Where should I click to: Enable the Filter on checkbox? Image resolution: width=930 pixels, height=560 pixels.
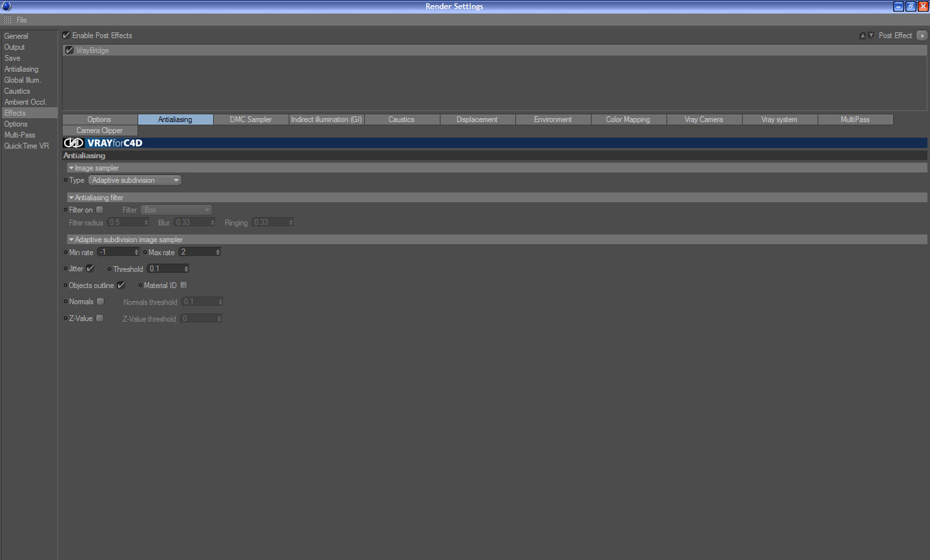coord(99,209)
